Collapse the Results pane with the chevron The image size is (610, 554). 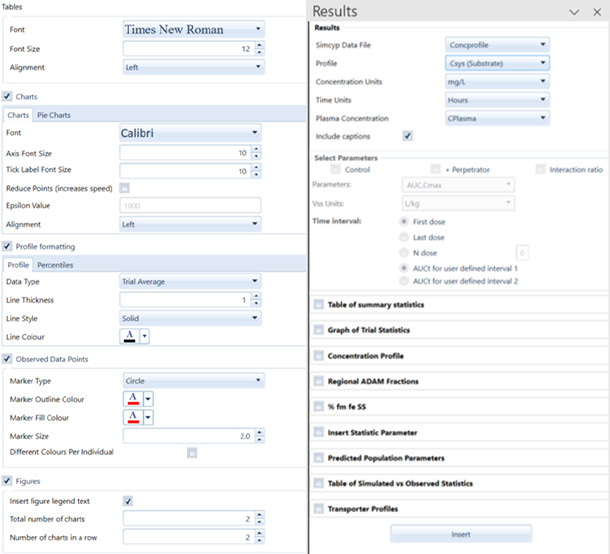pyautogui.click(x=574, y=12)
